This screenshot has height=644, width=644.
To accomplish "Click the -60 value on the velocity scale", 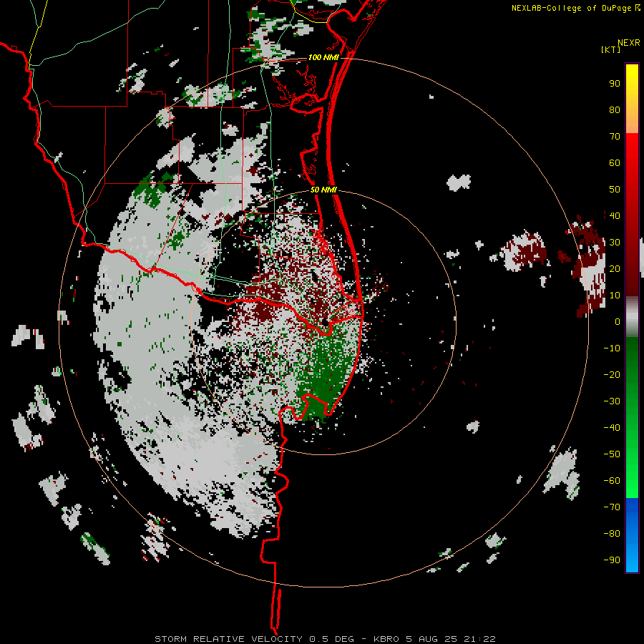I will (612, 481).
